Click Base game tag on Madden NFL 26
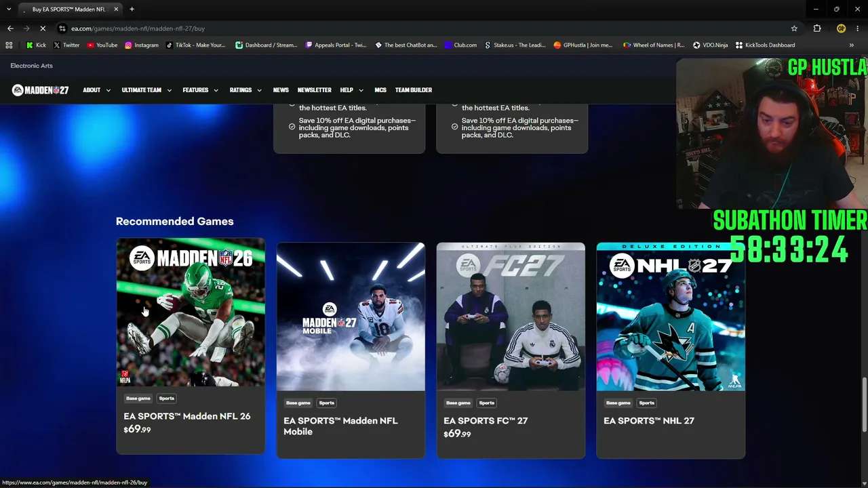868x488 pixels. (x=138, y=399)
